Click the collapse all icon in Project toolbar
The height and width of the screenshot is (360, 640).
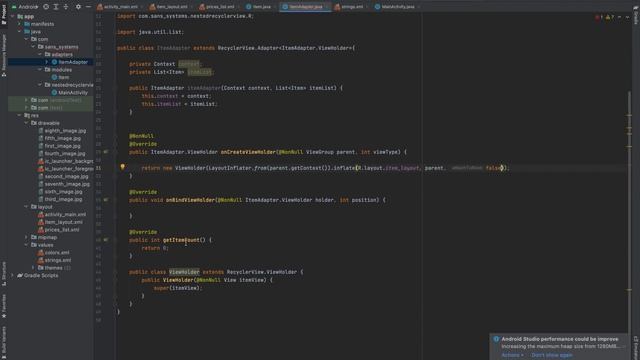[x=66, y=7]
